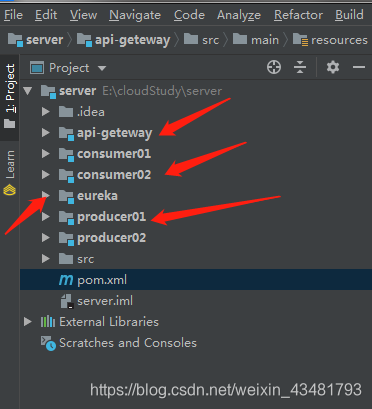Open the Refactor menu

[298, 15]
